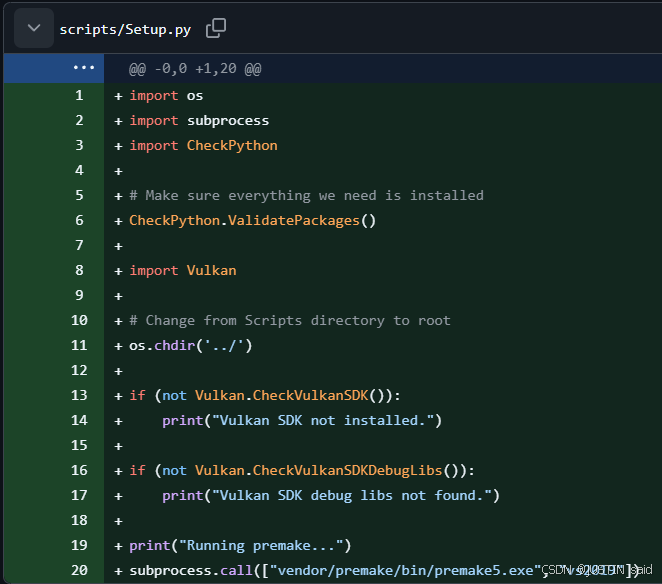Image resolution: width=662 pixels, height=584 pixels.
Task: Click line number 16 in the gutter
Action: tap(79, 470)
